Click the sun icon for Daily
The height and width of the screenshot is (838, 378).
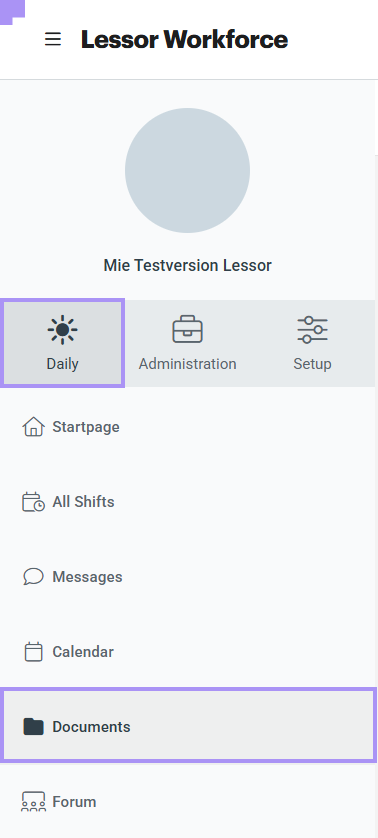pyautogui.click(x=63, y=330)
